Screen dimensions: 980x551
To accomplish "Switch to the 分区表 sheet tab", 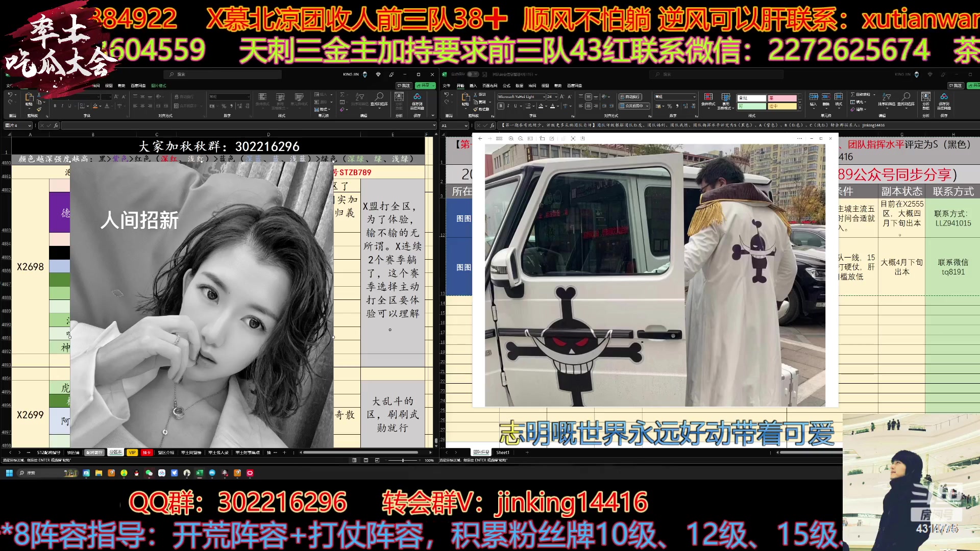I will pyautogui.click(x=115, y=453).
